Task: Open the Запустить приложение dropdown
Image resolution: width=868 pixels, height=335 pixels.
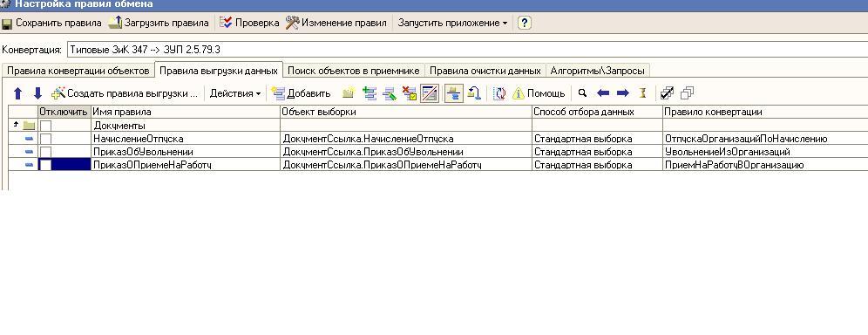Action: pyautogui.click(x=452, y=24)
